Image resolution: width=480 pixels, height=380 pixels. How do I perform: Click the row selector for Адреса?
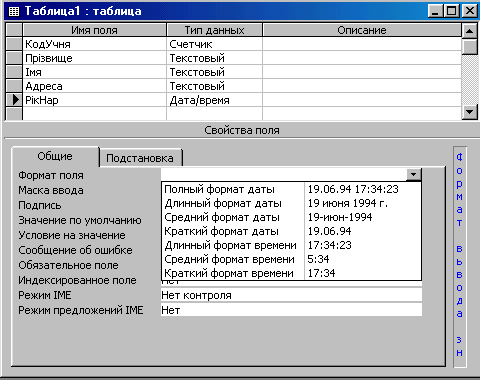[14, 86]
